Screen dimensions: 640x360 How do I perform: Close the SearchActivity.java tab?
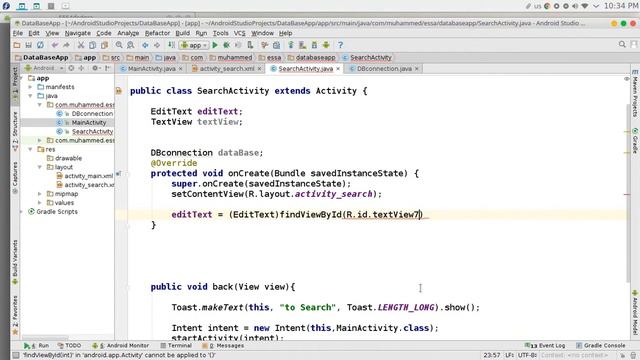[x=338, y=69]
